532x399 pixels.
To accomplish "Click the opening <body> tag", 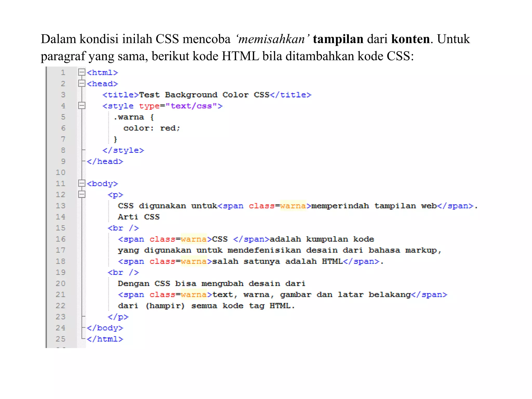I will 102,184.
